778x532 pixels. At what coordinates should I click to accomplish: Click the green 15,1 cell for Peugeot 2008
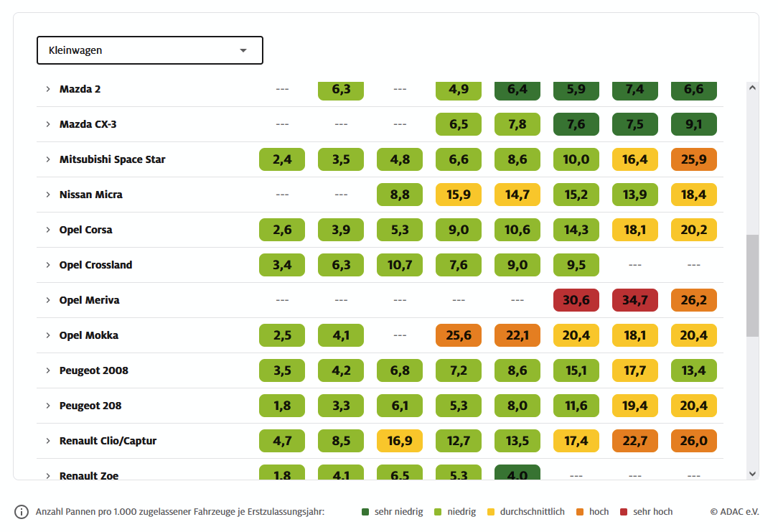click(576, 370)
